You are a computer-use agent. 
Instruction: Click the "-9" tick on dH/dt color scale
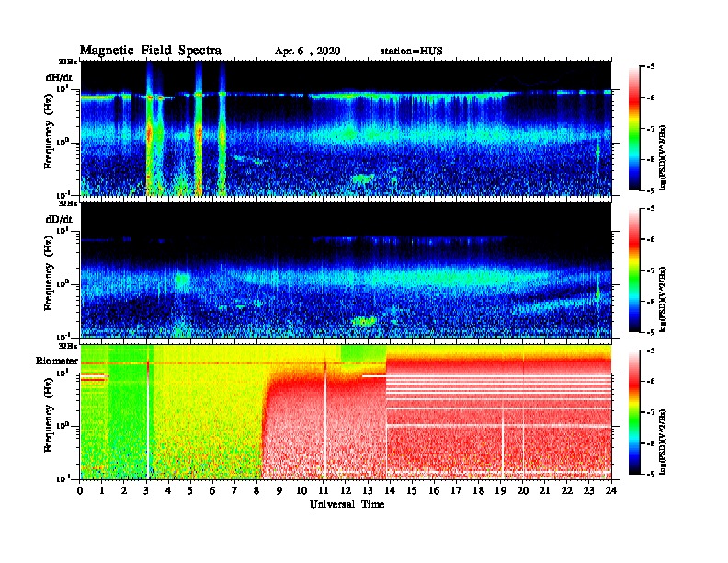(650, 190)
